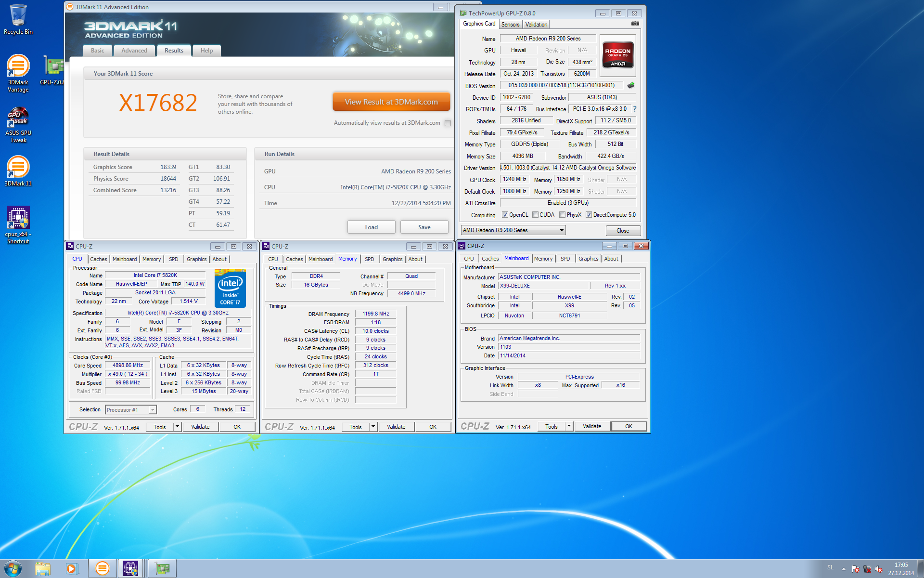Screen dimensions: 924x578
Task: Open the Recycle Bin desktop icon
Action: click(18, 19)
